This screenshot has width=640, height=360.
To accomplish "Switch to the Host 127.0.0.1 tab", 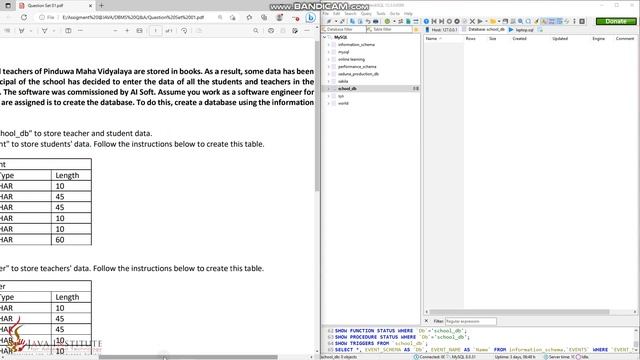I will [441, 30].
